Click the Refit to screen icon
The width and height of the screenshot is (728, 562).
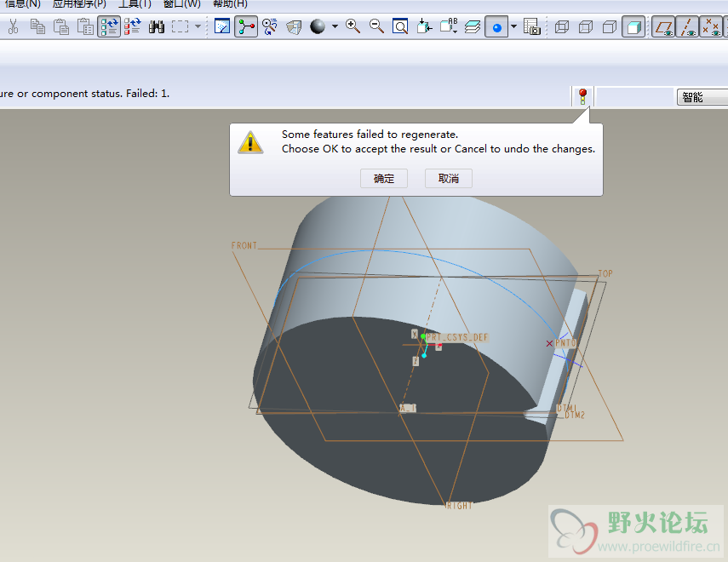tap(400, 26)
